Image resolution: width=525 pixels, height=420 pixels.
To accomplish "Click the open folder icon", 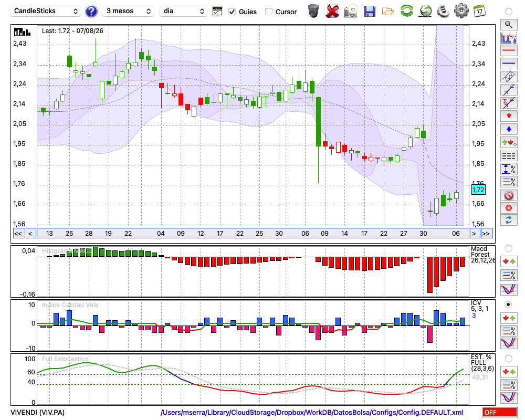I will click(x=388, y=12).
